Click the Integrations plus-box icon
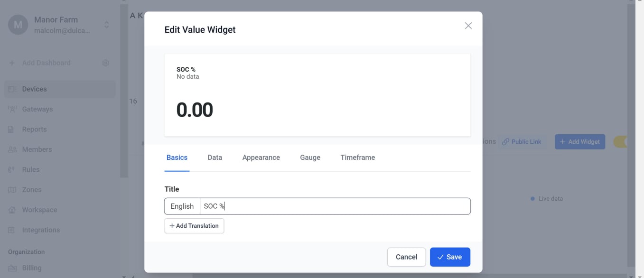Screen dimensions: 644x278 click(x=11, y=230)
